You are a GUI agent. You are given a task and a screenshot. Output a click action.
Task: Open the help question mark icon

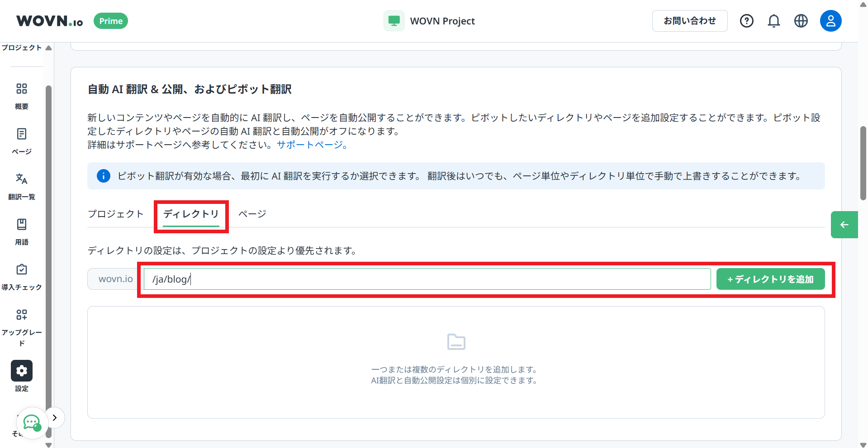click(x=746, y=21)
